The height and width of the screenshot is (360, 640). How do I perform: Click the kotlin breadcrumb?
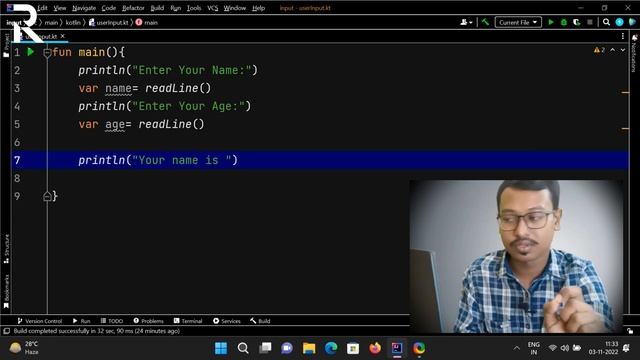(x=73, y=22)
